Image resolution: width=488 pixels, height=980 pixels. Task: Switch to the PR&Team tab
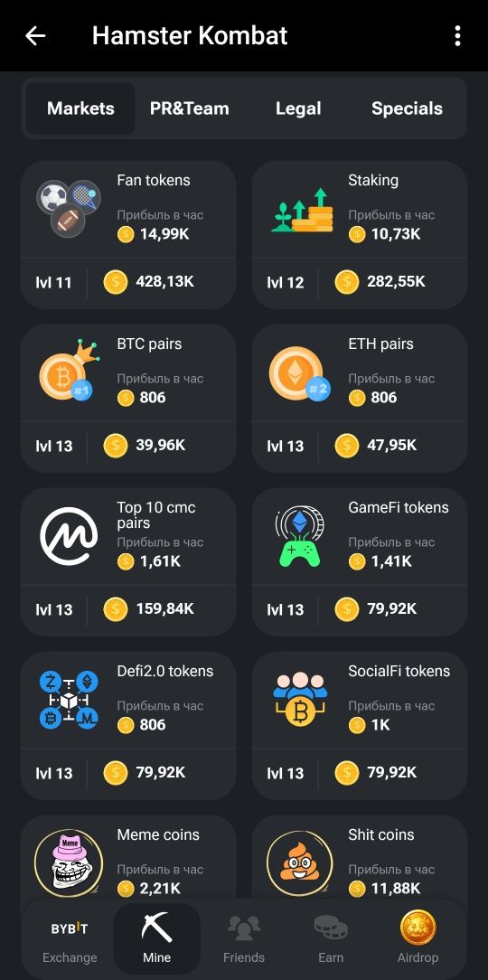coord(190,108)
